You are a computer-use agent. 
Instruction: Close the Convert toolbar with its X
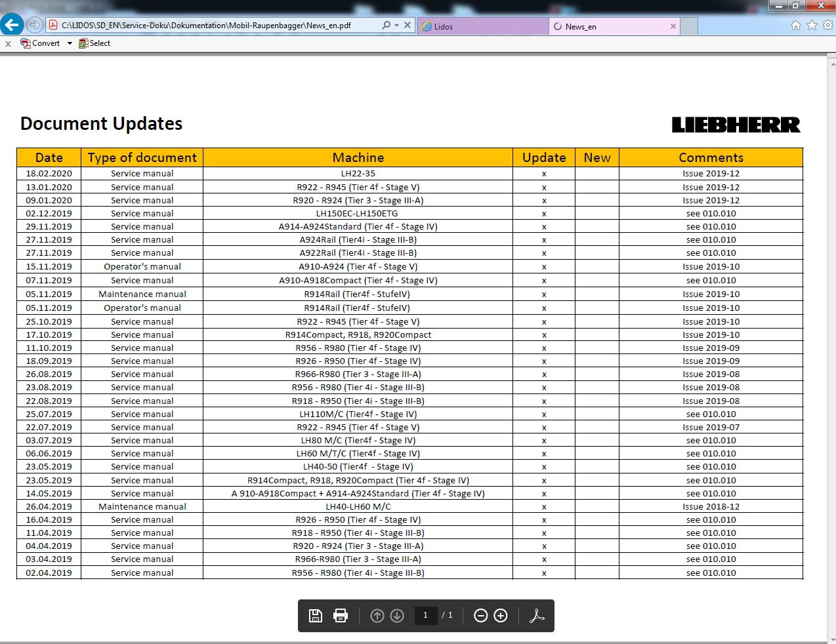(x=8, y=44)
